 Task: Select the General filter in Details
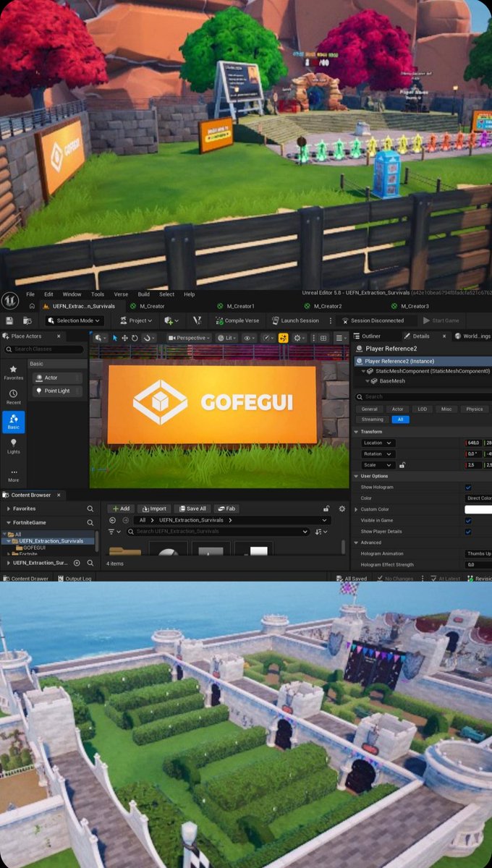click(370, 409)
